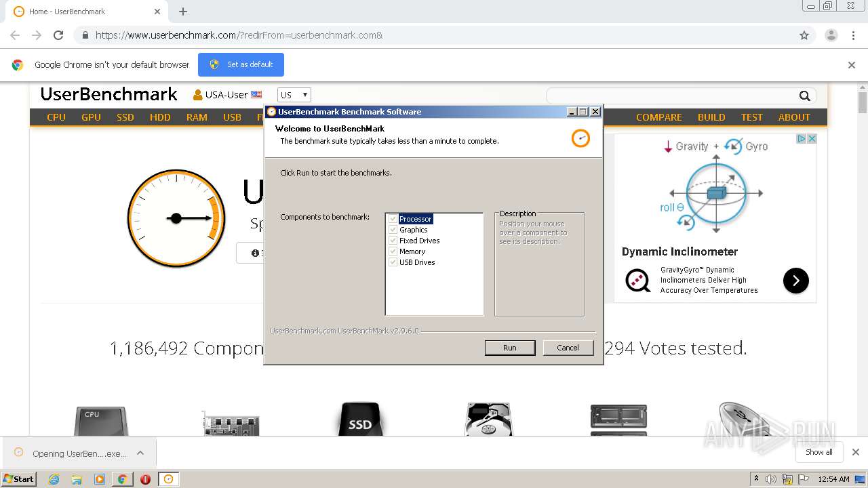Toggle the Graphics checkbox
Image resolution: width=868 pixels, height=488 pixels.
tap(393, 230)
